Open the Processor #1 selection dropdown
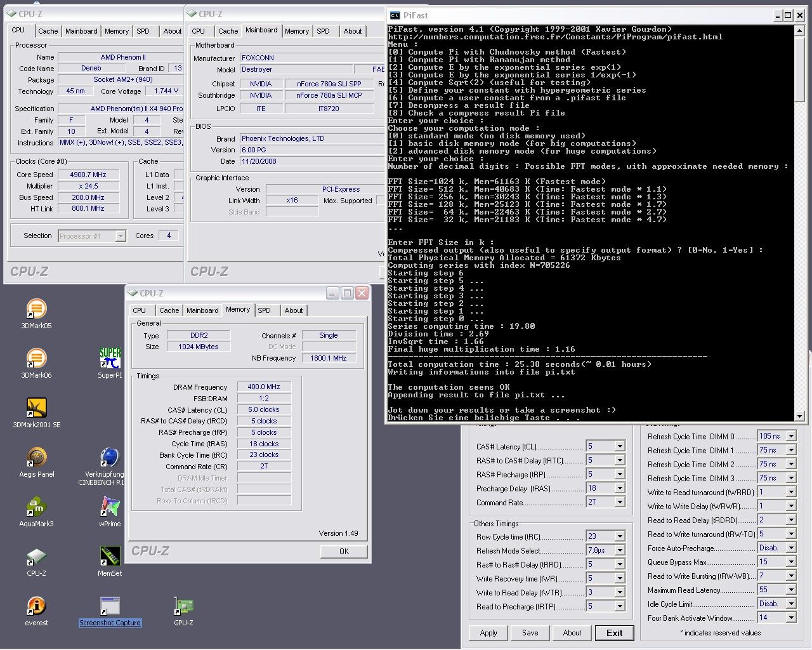This screenshot has height=650, width=812. [x=121, y=236]
